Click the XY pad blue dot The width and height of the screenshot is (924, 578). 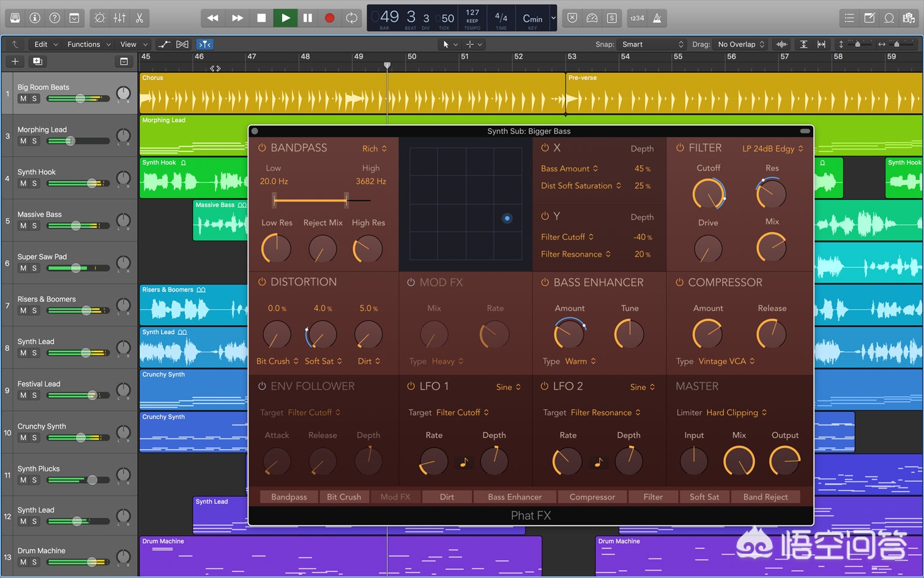(x=507, y=218)
